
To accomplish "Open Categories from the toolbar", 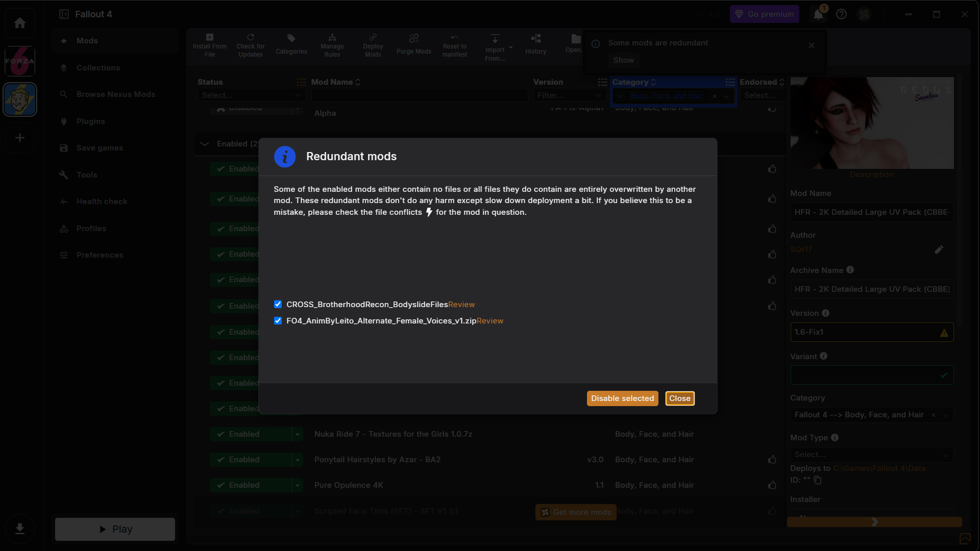I will point(291,45).
